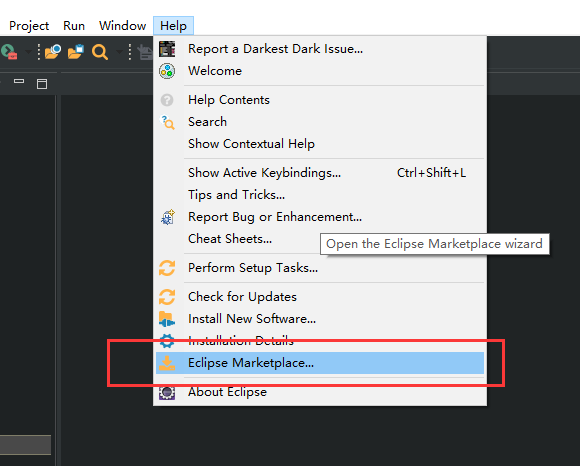This screenshot has width=580, height=466.
Task: Click the Help Contents question icon
Action: pyautogui.click(x=167, y=100)
